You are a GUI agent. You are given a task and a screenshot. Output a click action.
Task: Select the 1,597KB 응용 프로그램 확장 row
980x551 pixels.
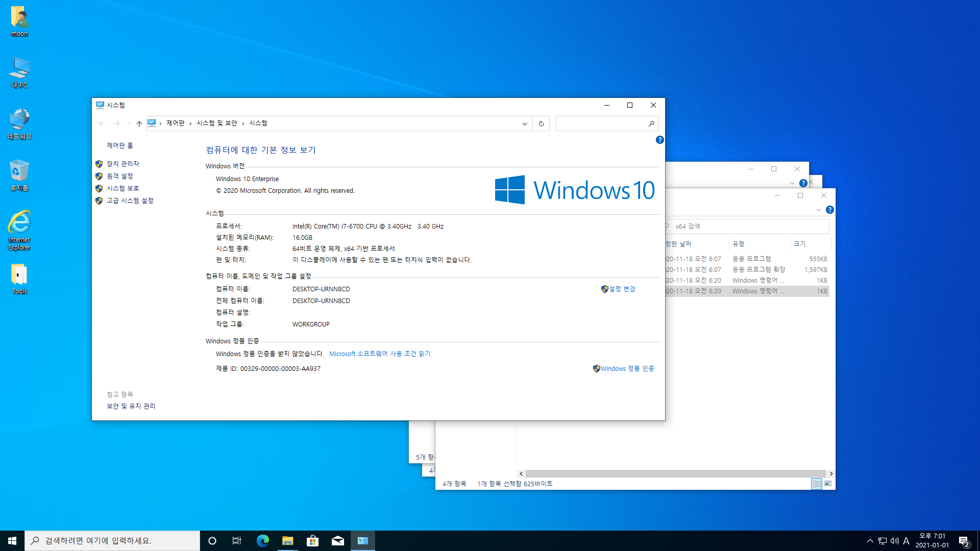[747, 269]
